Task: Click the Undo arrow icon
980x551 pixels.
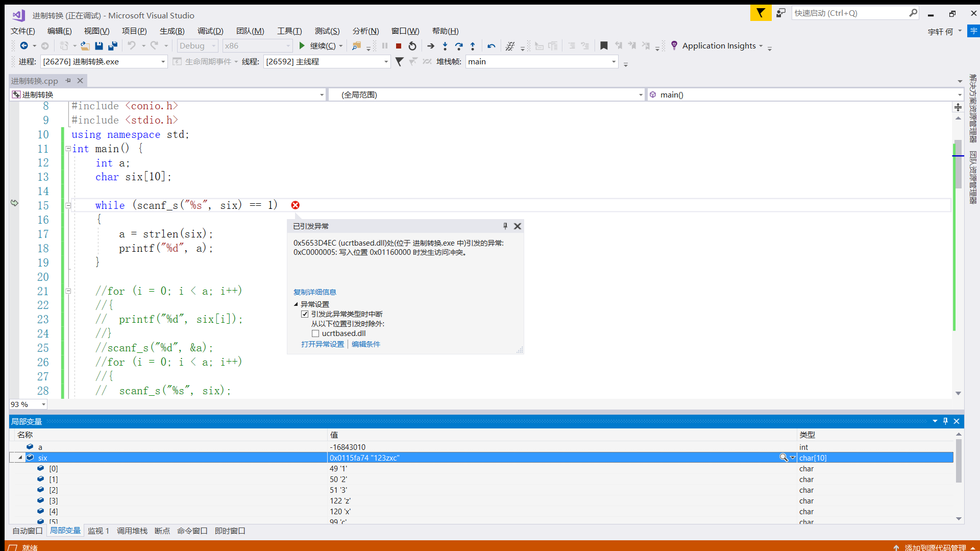Action: [132, 46]
